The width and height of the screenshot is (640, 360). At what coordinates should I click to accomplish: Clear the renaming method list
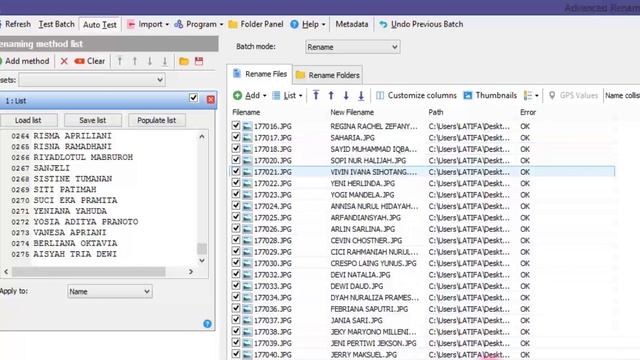pos(90,61)
